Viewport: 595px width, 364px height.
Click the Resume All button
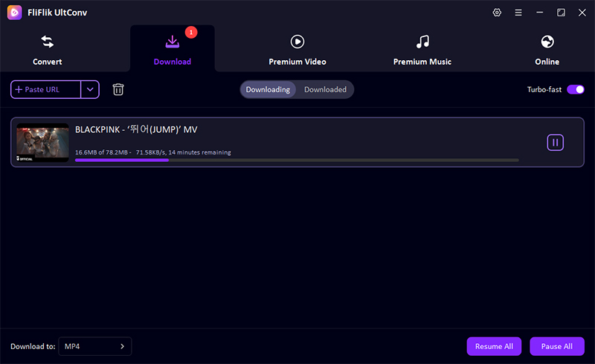point(494,346)
